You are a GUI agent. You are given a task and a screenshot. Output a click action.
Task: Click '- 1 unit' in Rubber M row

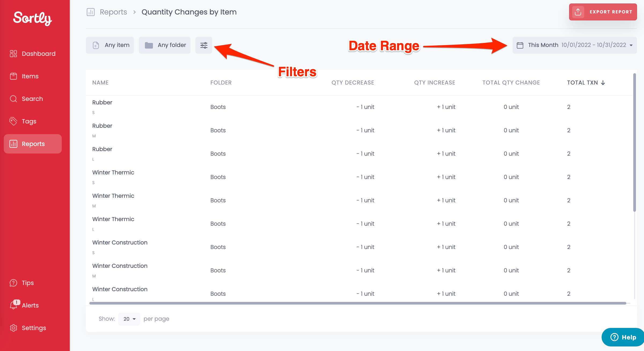click(365, 130)
